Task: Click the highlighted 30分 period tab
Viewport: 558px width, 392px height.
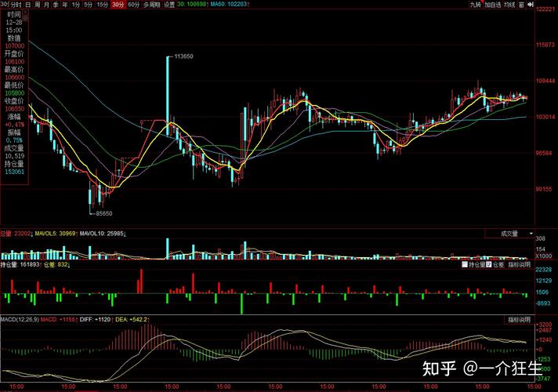Action: [118, 5]
